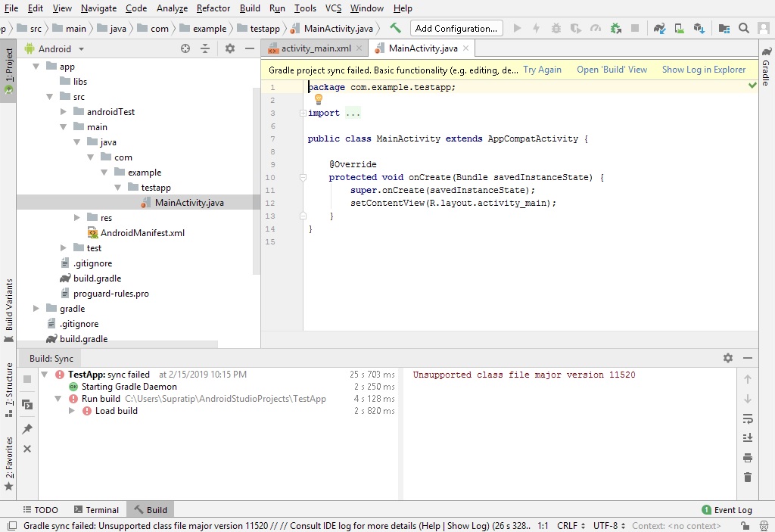Pin the Build Sync tab
The image size is (775, 532).
tap(27, 429)
